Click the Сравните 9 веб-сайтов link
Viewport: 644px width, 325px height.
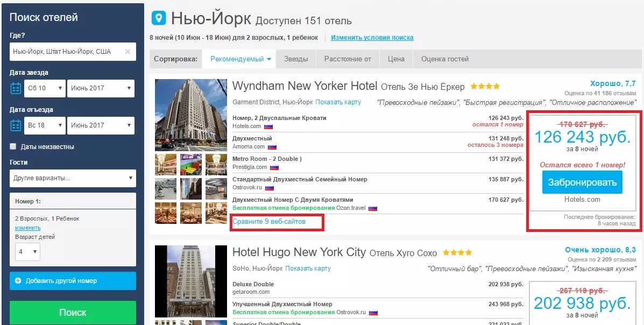(269, 222)
